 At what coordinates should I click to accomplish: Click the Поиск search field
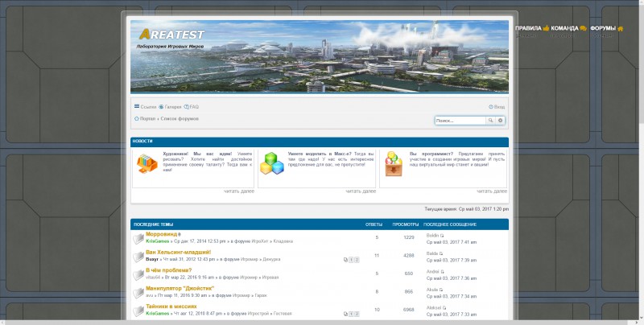click(x=460, y=121)
